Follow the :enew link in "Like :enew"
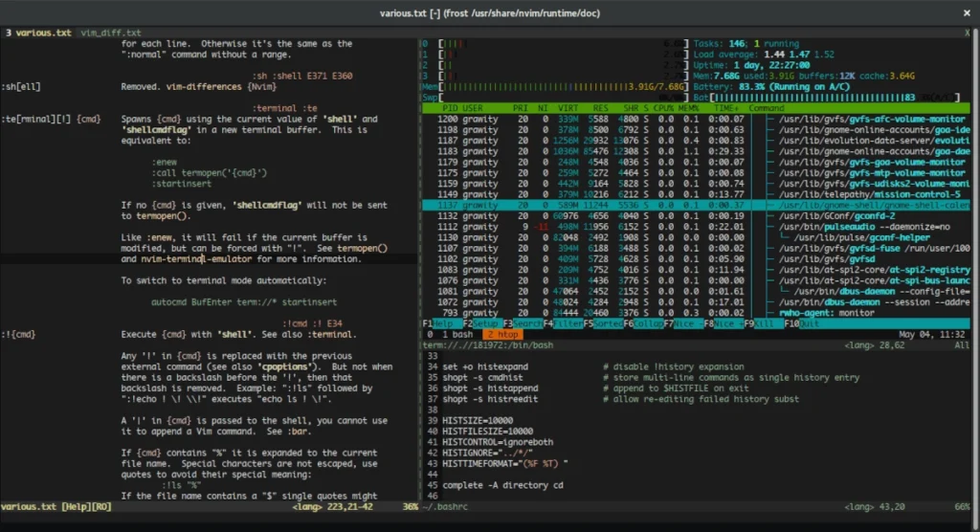This screenshot has width=980, height=532. pyautogui.click(x=161, y=237)
